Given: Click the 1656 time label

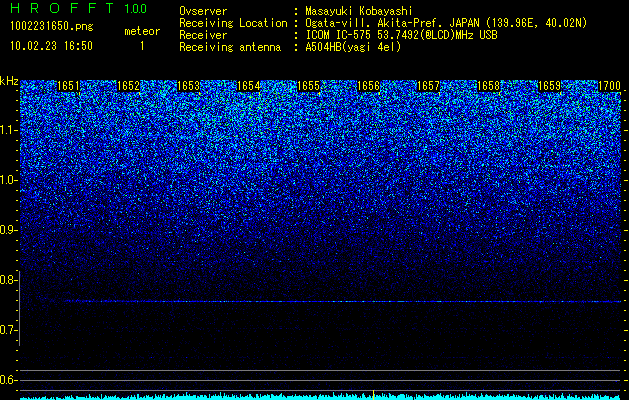Looking at the screenshot, I should tap(369, 86).
